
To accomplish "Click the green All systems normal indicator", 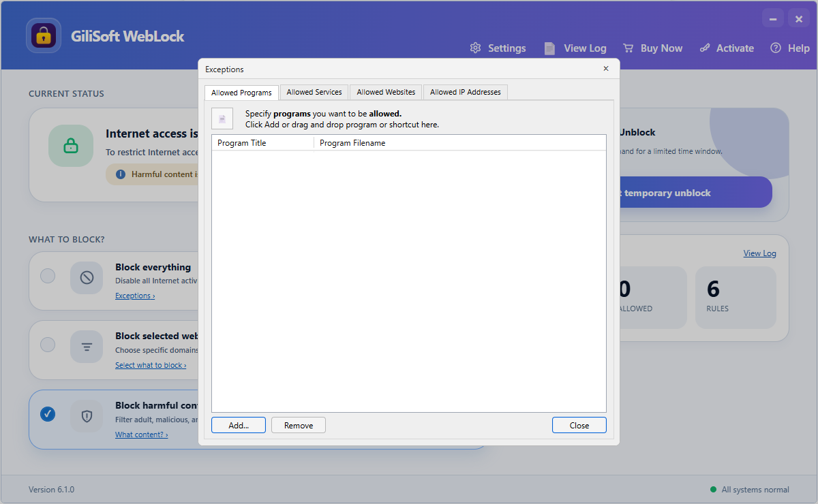I will click(713, 489).
